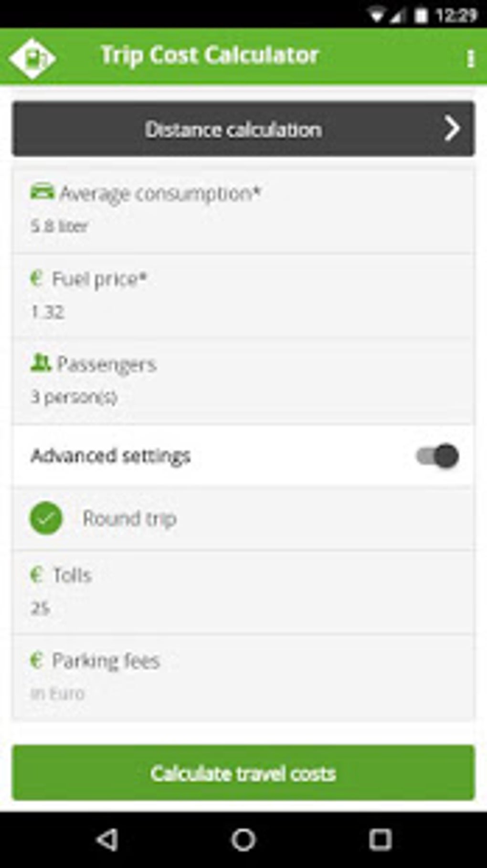Image resolution: width=487 pixels, height=868 pixels.
Task: Tap the Parking fees in Euro field
Action: 58,693
